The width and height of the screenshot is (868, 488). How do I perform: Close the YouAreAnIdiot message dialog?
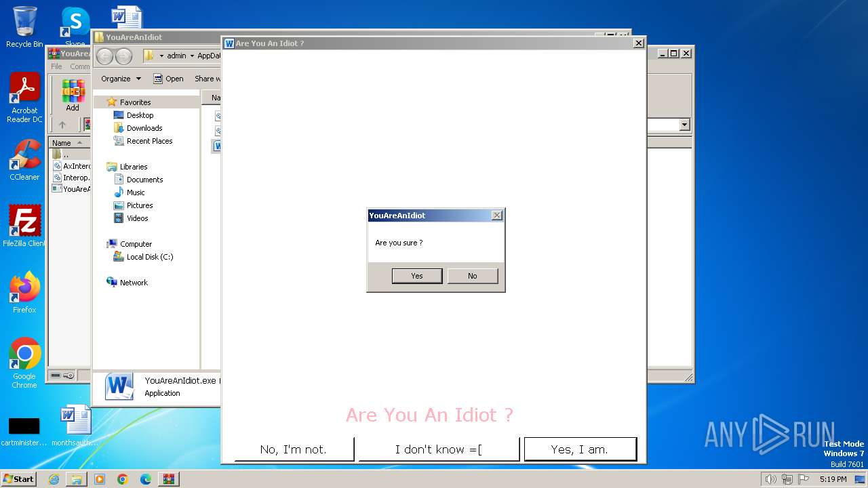tap(496, 216)
